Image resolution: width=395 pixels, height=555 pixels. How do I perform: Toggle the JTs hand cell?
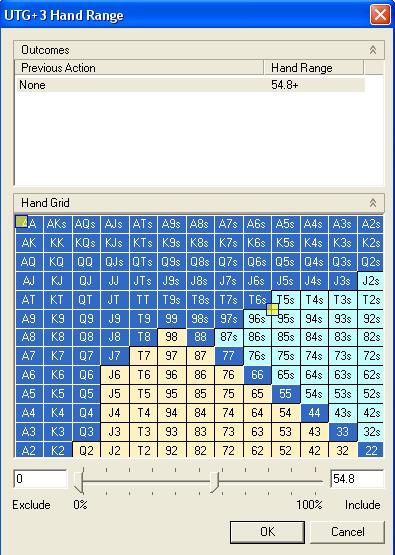coord(143,281)
